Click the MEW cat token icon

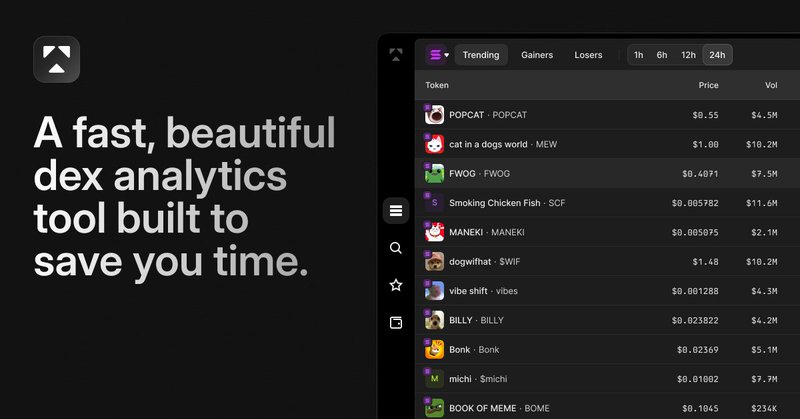click(x=434, y=144)
